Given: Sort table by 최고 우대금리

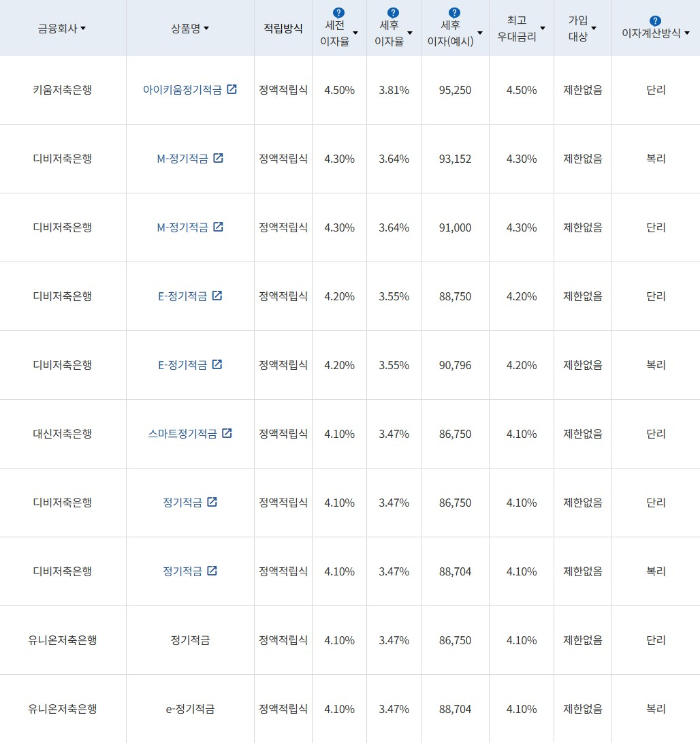Looking at the screenshot, I should coord(543,29).
